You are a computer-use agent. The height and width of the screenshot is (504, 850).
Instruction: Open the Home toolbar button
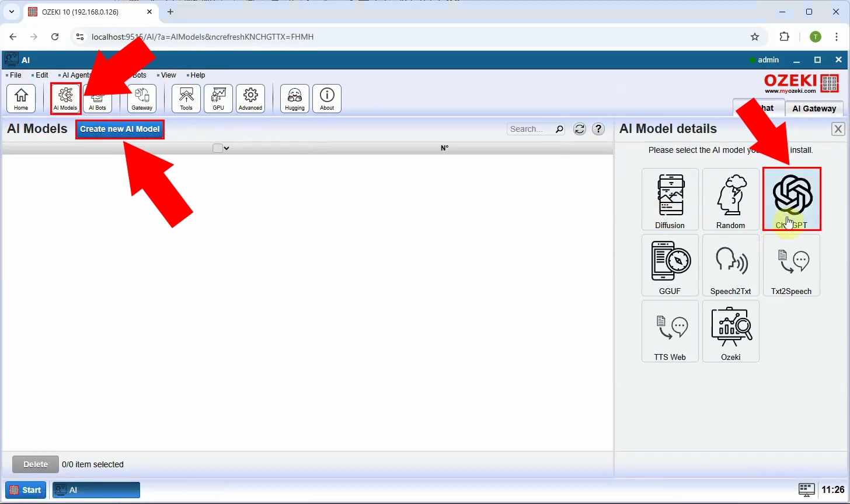pos(21,99)
